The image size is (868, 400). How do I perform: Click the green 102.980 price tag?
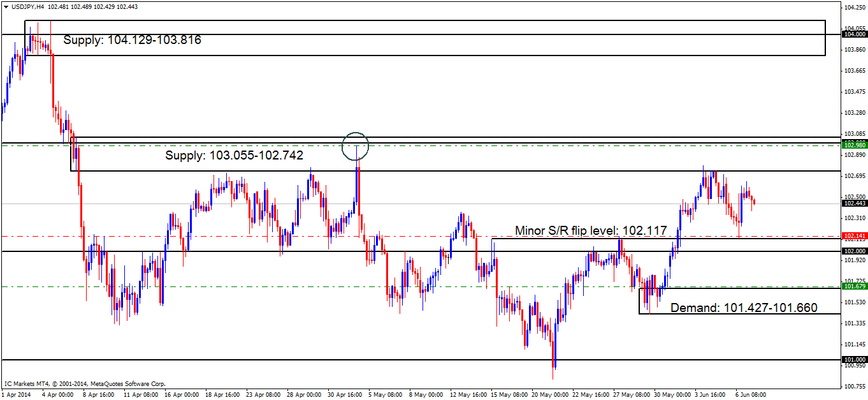854,145
